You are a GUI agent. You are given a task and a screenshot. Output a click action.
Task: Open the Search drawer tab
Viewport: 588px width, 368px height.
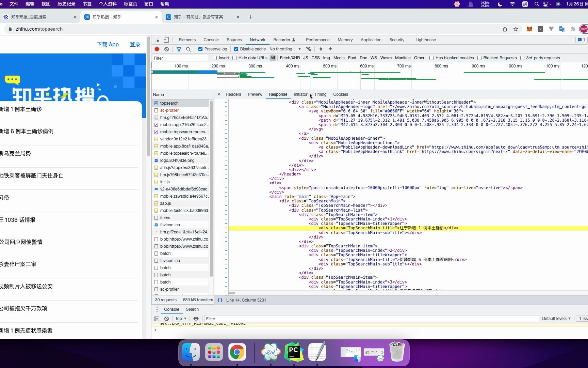click(192, 309)
